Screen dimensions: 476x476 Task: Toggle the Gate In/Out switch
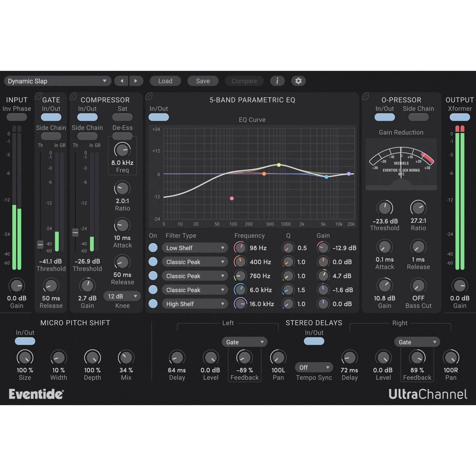pos(51,117)
